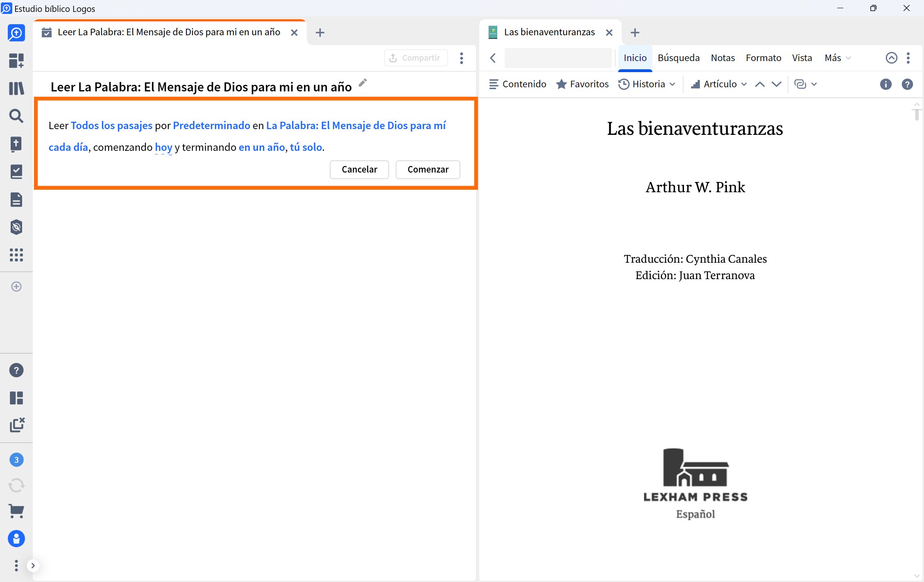Switch to the Inicio tab

635,58
